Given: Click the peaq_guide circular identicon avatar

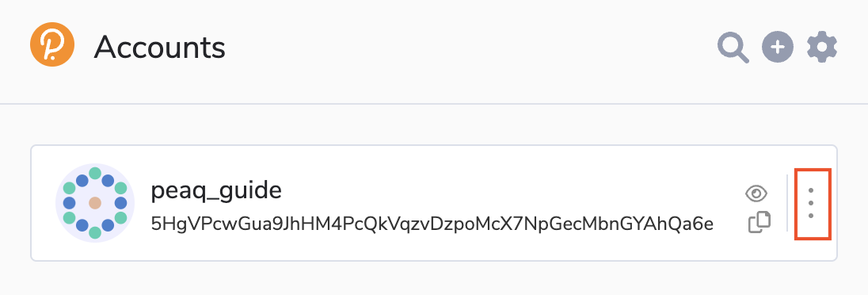Looking at the screenshot, I should (x=95, y=203).
